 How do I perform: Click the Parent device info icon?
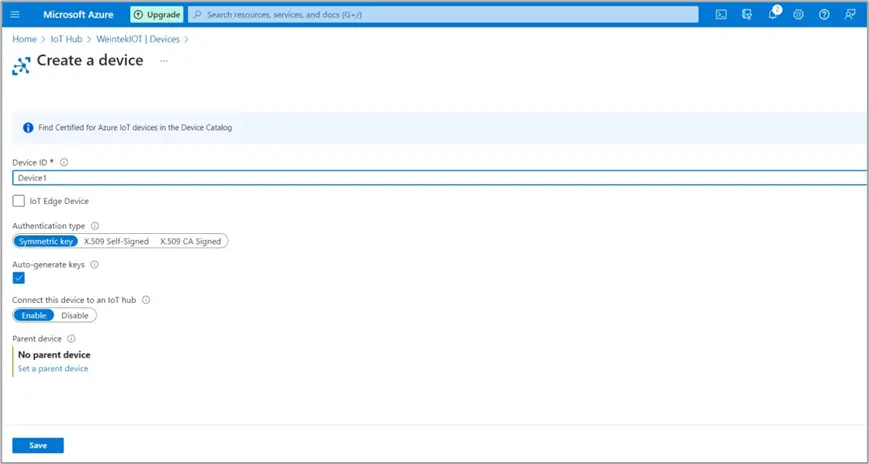pos(71,339)
